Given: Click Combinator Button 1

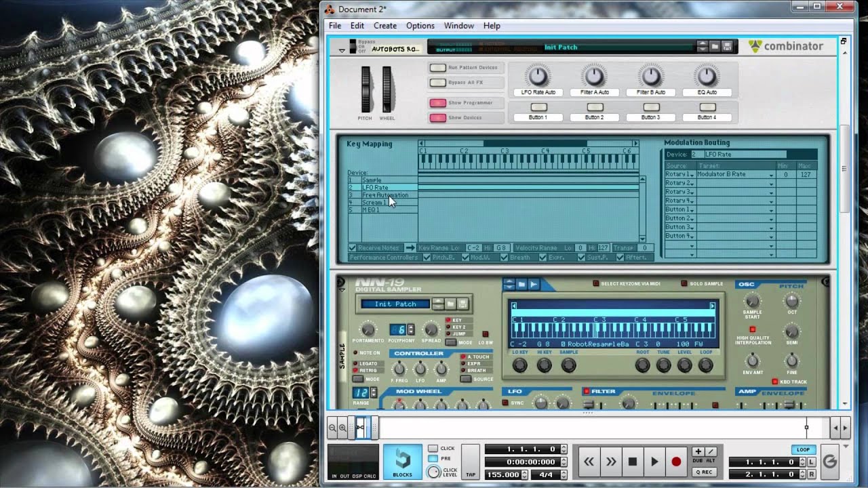Looking at the screenshot, I should click(538, 107).
